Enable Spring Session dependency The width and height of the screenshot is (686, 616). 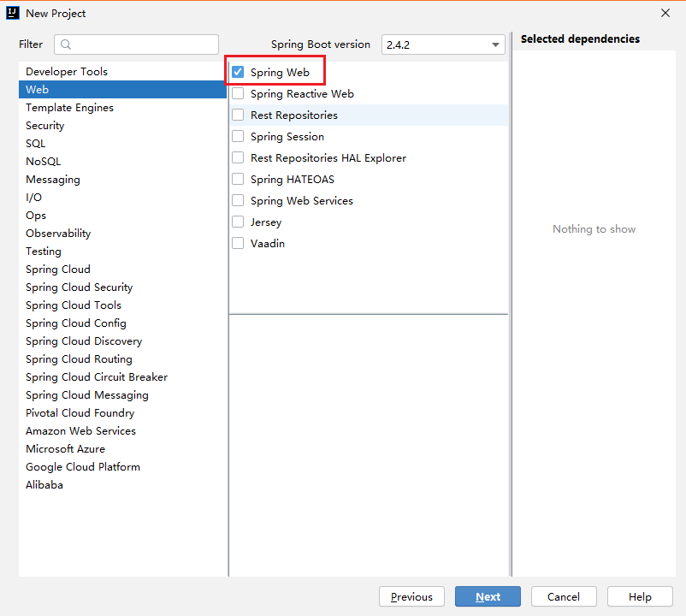[237, 136]
